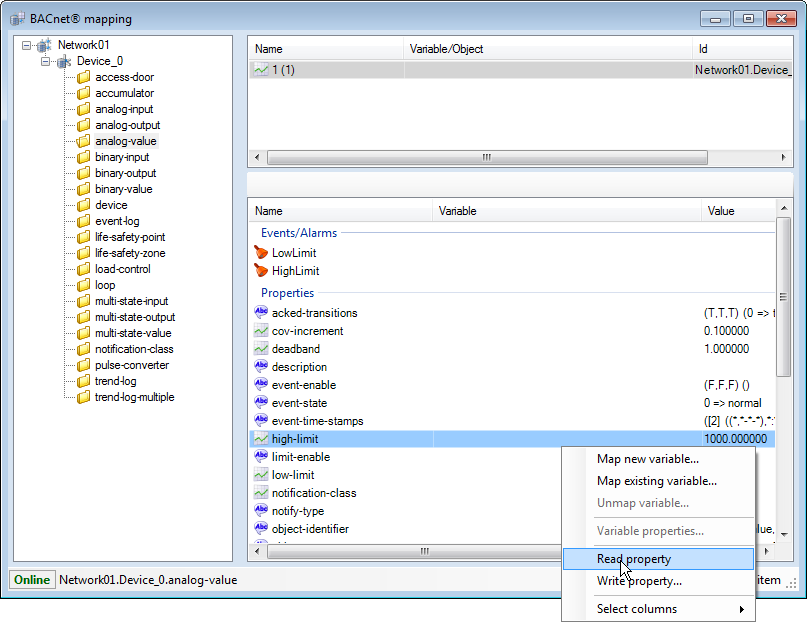Click the Device_0 device icon

coord(64,61)
